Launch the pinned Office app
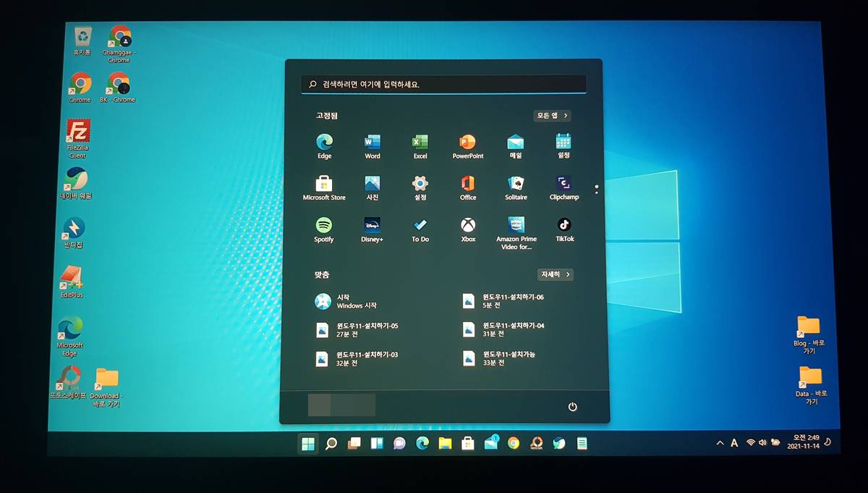The image size is (868, 493). 468,187
